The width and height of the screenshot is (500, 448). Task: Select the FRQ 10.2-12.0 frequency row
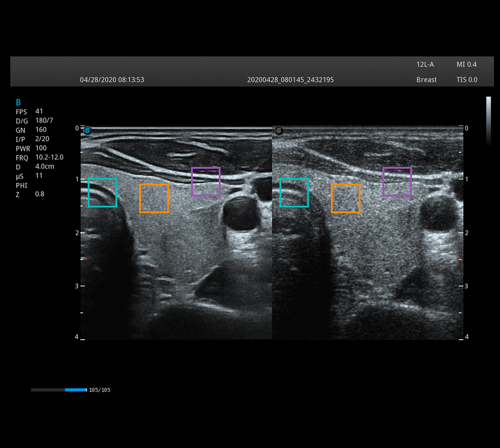point(39,158)
